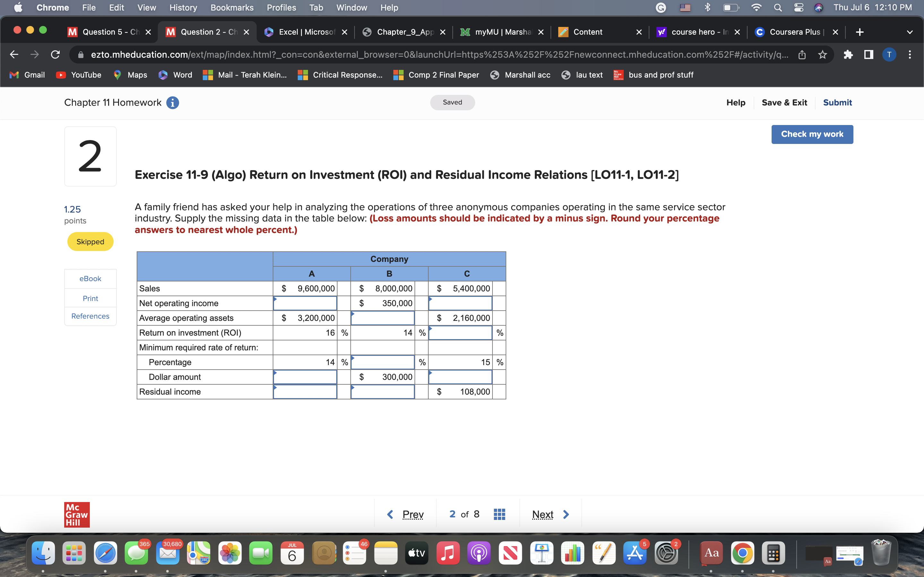The image size is (924, 577).
Task: Click the Check my work button
Action: click(812, 134)
